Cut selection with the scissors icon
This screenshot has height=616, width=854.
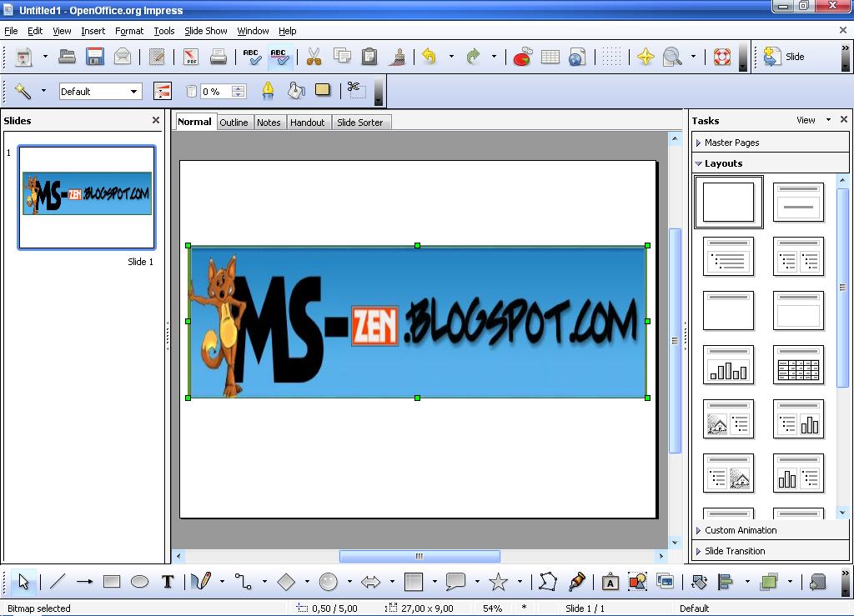pos(314,57)
